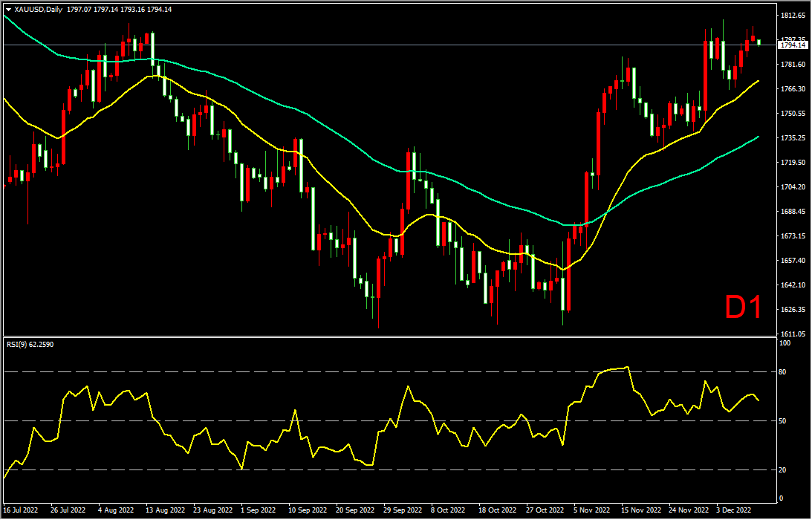Click the triangle arrow beside XAUUSD,Daily title

[x=8, y=10]
